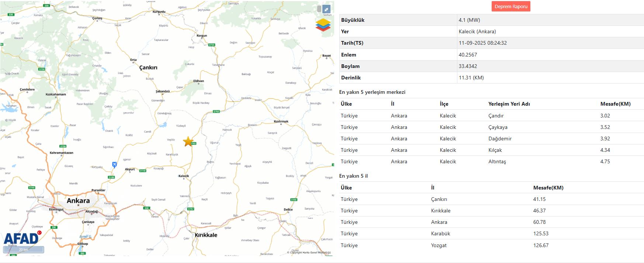Select the Yozgat row in provinces table
The width and height of the screenshot is (644, 263).
coord(491,245)
